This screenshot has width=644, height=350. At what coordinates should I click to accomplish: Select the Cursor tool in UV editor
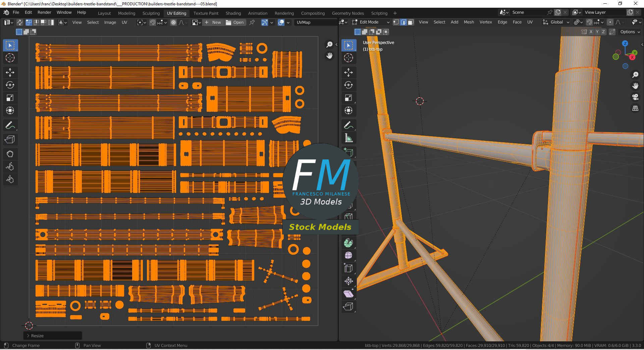coord(10,58)
